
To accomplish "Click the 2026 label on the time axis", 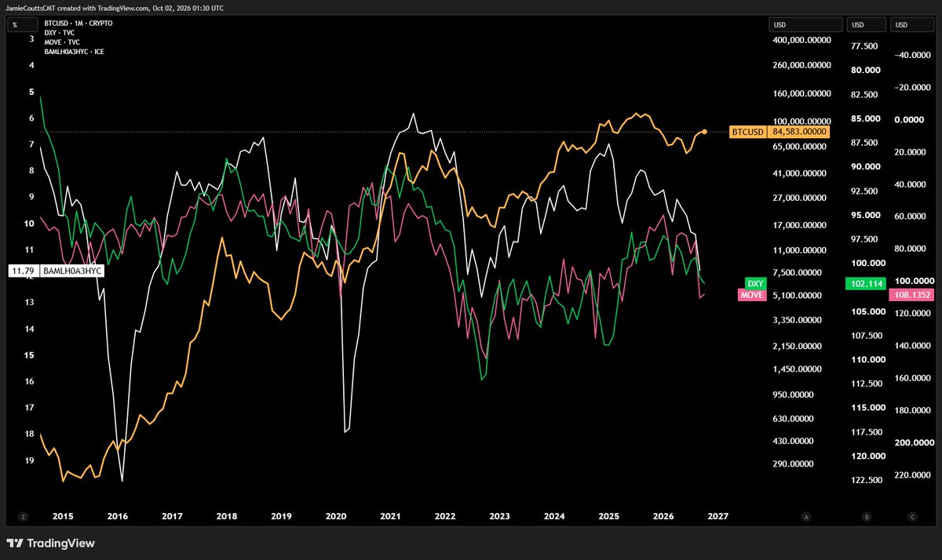I will click(663, 516).
